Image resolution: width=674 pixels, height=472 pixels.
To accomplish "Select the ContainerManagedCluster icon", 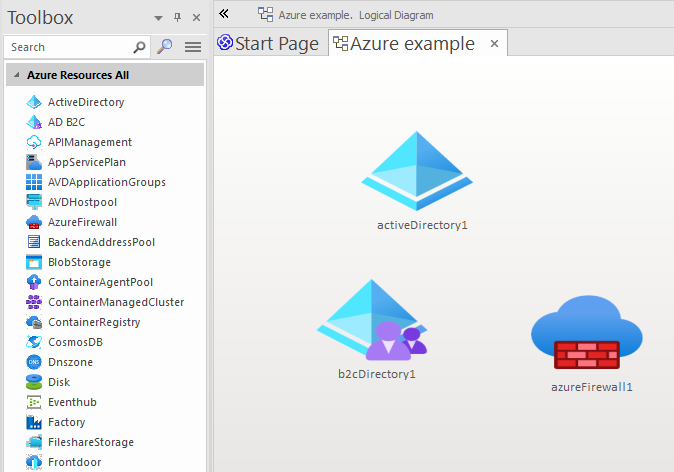I will [x=34, y=302].
